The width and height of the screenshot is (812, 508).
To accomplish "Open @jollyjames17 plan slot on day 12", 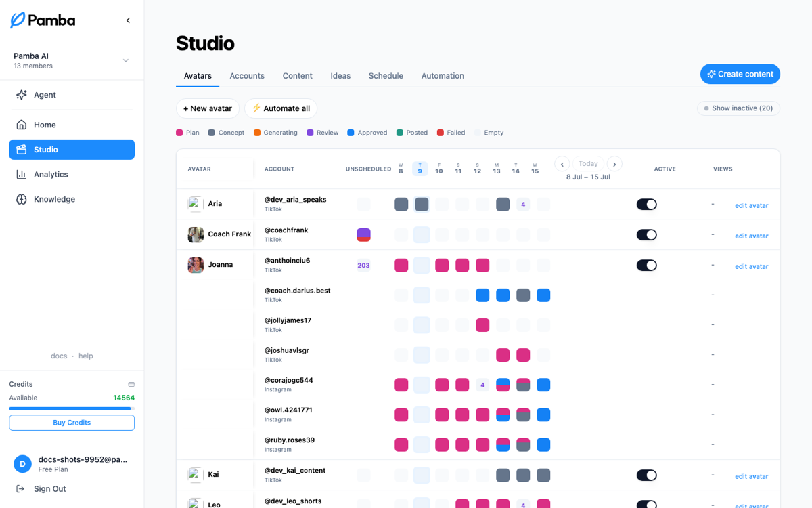I will [x=482, y=325].
